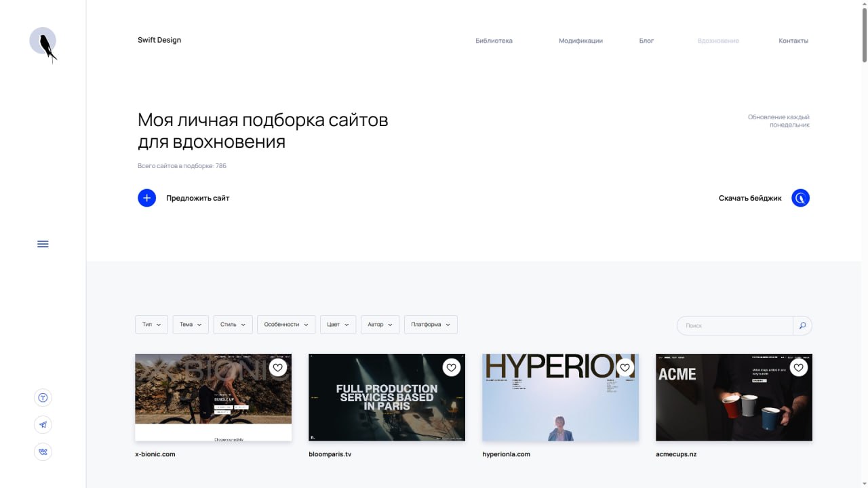This screenshot has height=488, width=868.
Task: Click the Swift Design bird logo
Action: 43,44
